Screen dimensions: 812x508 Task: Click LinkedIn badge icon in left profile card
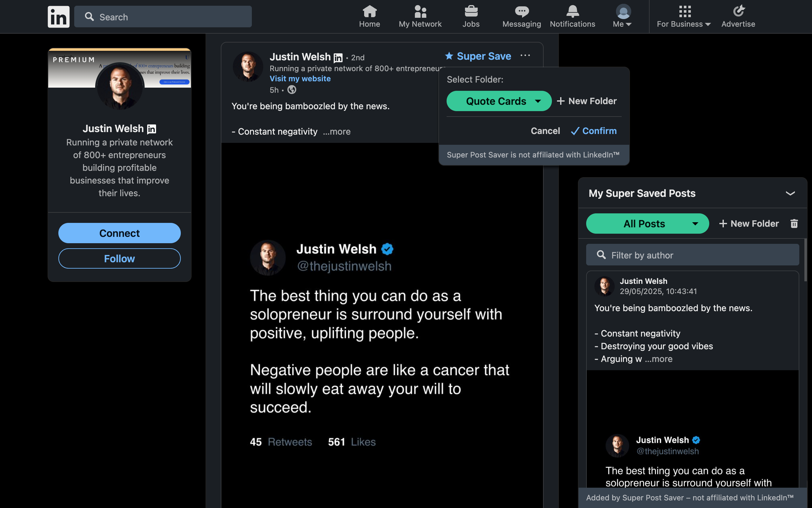(152, 129)
